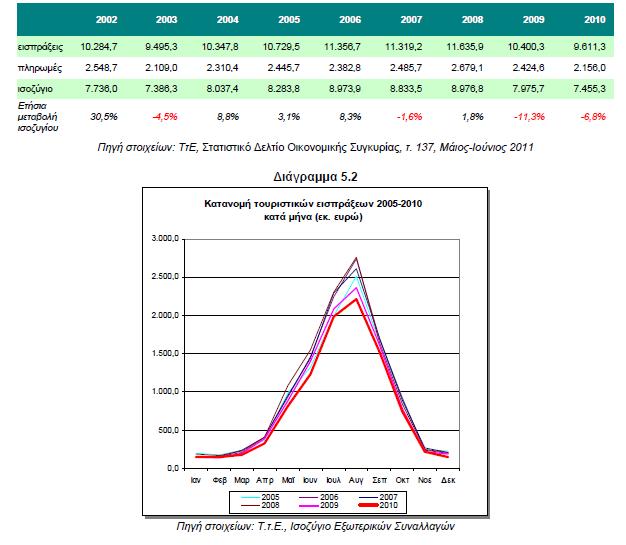Click cell value 10.347,8
This screenshot has height=545, width=626.
220,47
